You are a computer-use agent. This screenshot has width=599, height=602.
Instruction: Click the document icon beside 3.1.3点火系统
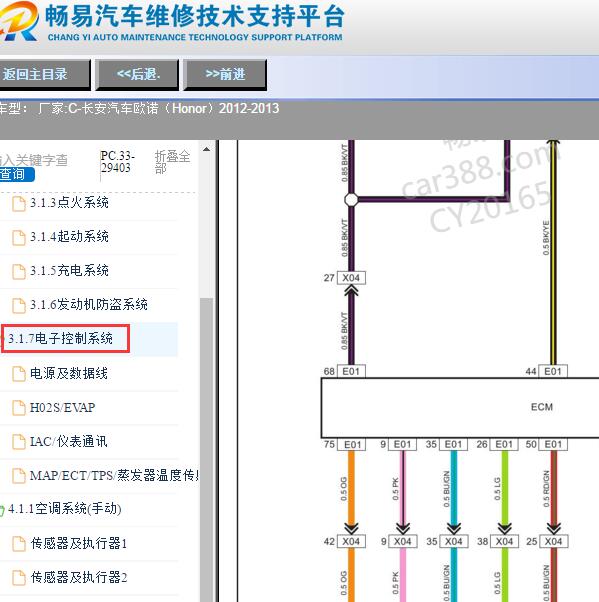[x=19, y=203]
